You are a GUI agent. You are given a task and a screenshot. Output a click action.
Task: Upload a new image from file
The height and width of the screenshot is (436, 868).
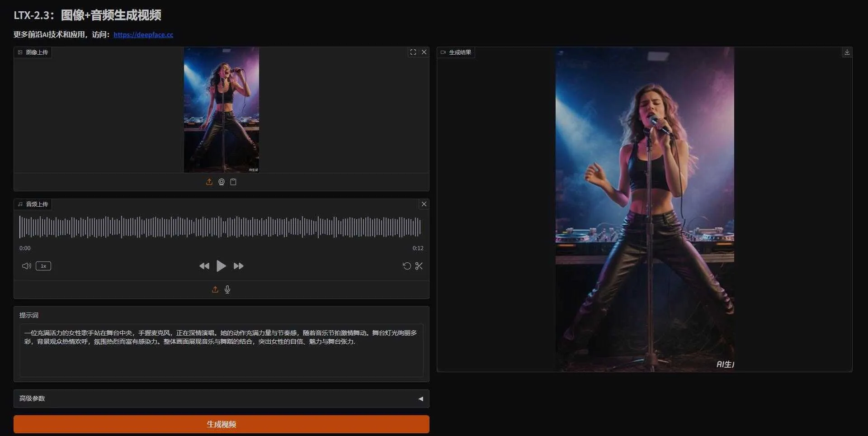(x=209, y=181)
